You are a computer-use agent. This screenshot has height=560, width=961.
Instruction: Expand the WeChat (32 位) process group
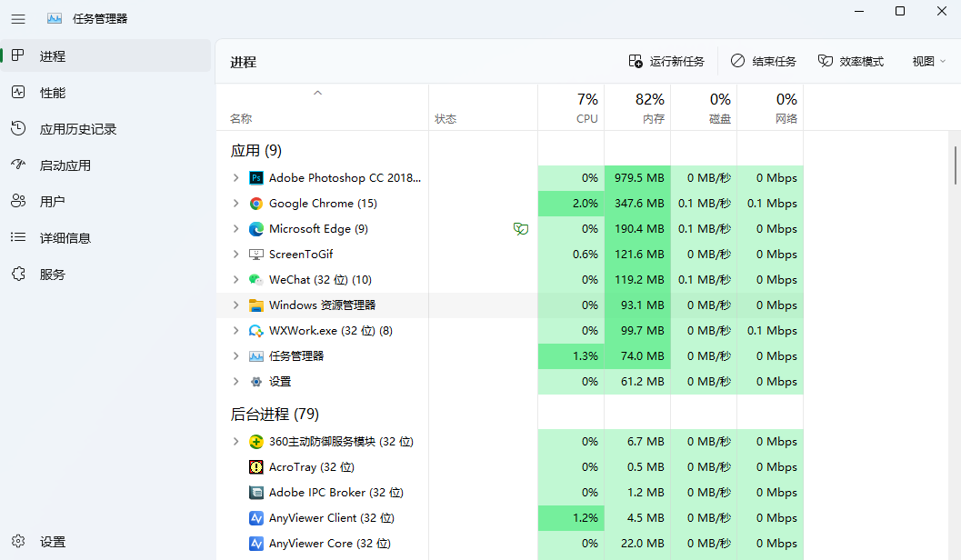[x=236, y=279]
